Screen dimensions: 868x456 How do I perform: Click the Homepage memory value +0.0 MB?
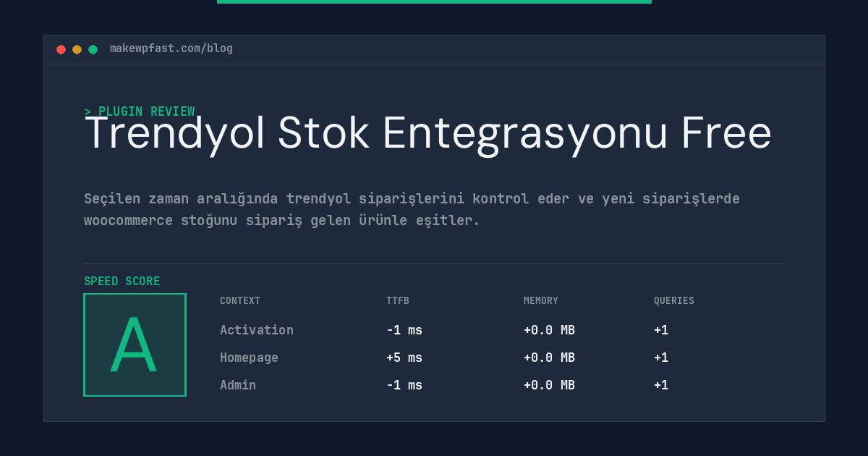point(549,358)
